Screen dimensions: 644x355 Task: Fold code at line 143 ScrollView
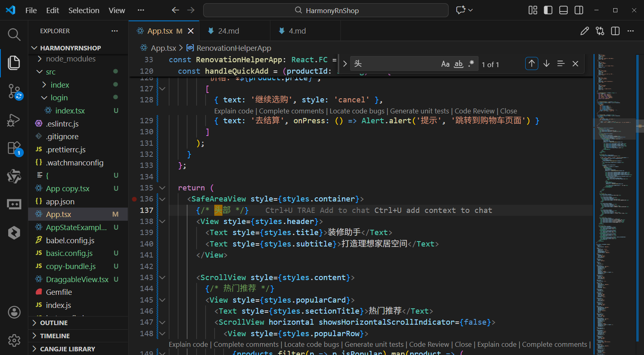coord(162,278)
